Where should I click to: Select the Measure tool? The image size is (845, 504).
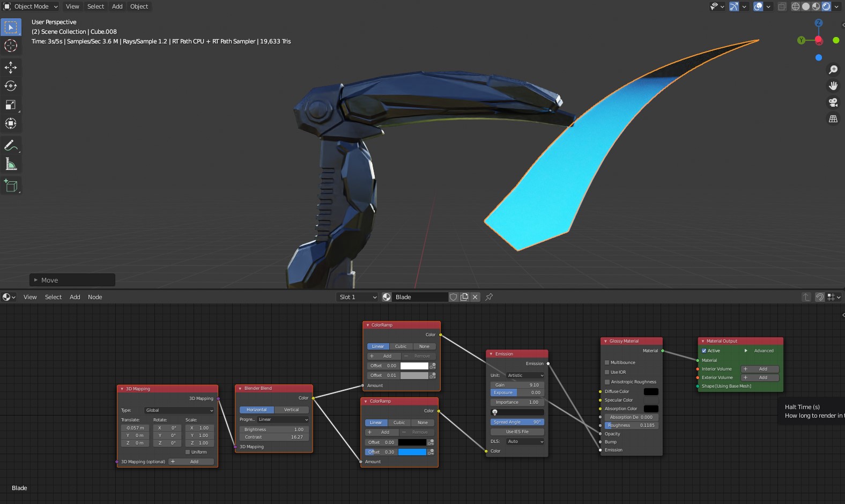click(11, 165)
